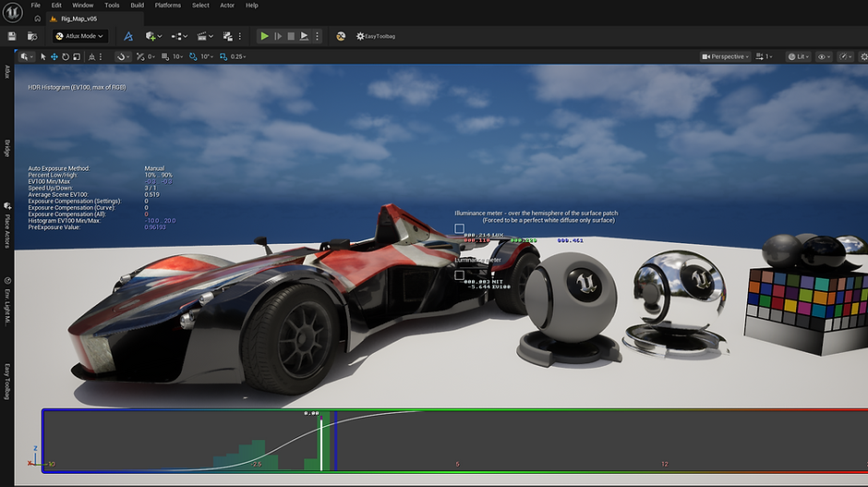Click the Unreal Engine logo icon
The height and width of the screenshot is (487, 868).
12,12
